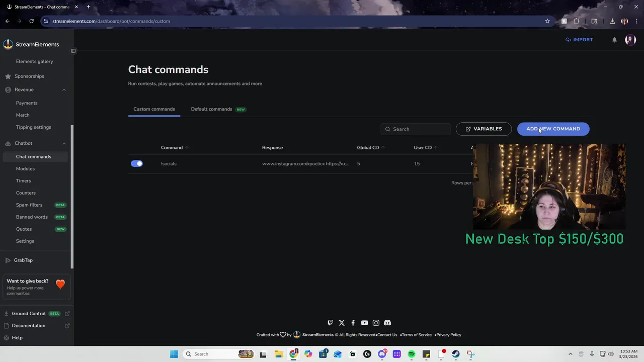This screenshot has width=644, height=362.
Task: Open Quotes in sidebar
Action: 24,229
